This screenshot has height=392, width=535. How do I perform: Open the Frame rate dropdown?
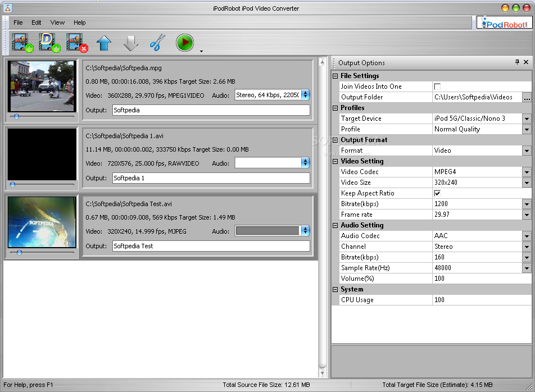tap(527, 215)
